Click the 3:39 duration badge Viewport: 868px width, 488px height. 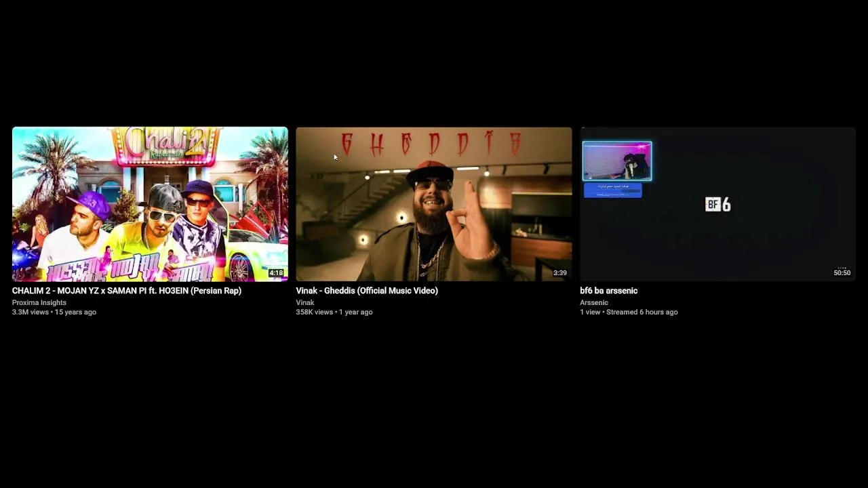[x=559, y=273]
